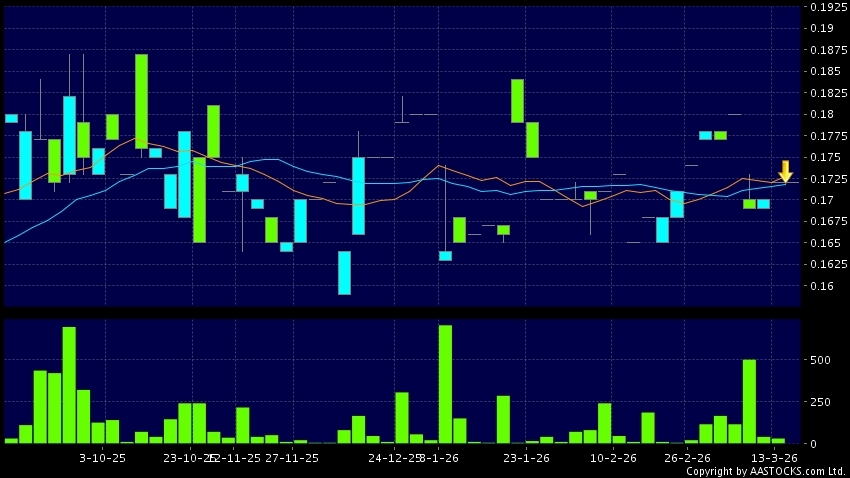Click the 250 volume axis label

(819, 401)
